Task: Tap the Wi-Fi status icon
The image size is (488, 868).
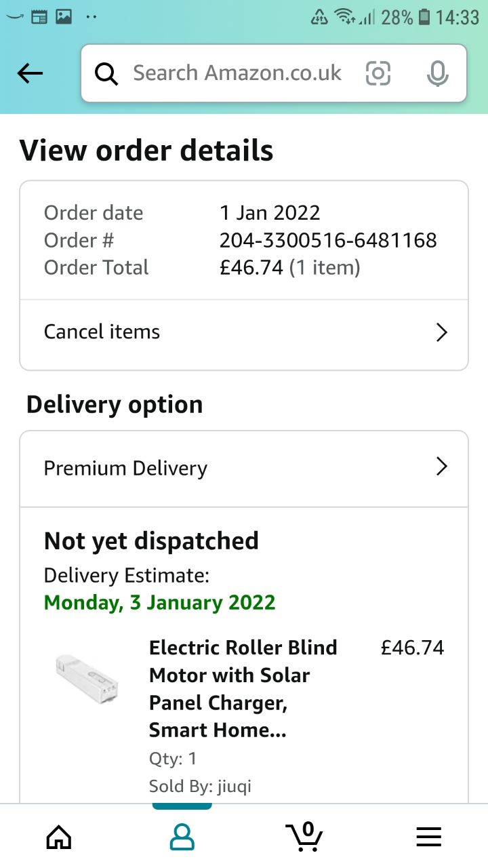Action: coord(344,17)
